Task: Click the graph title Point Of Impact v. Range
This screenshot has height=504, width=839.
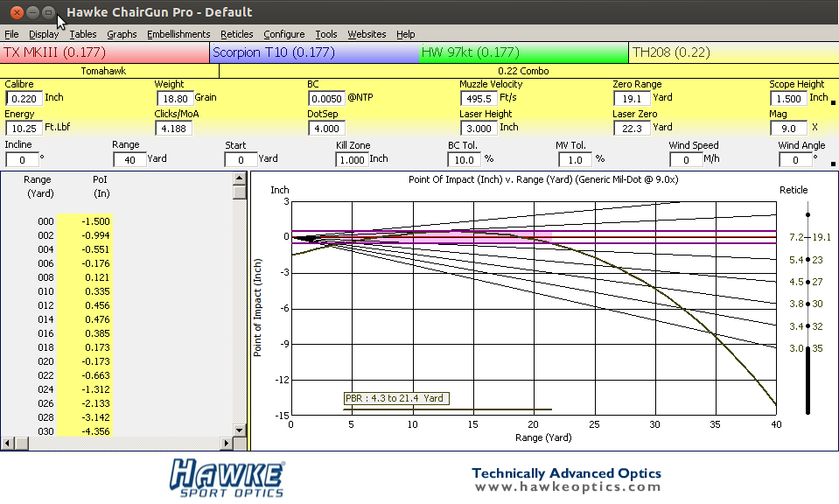Action: tap(543, 179)
